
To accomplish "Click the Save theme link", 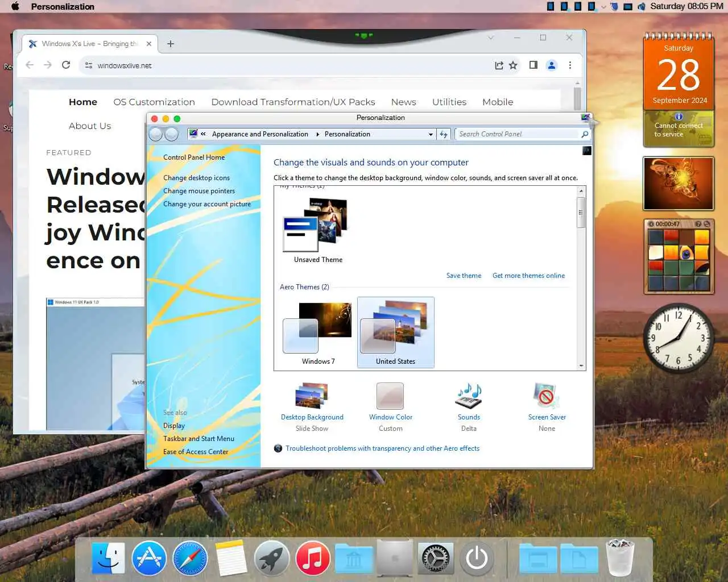I will tap(464, 276).
